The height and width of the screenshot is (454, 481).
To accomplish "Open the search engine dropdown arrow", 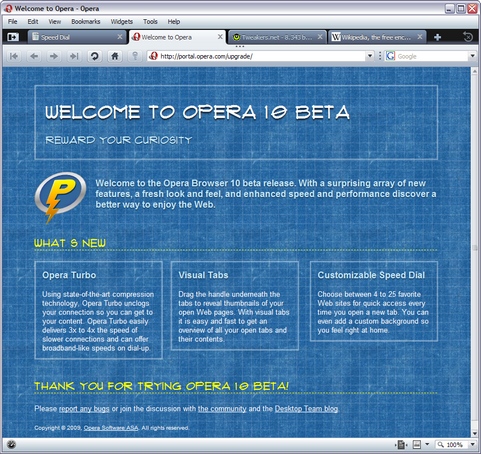I will pos(472,56).
